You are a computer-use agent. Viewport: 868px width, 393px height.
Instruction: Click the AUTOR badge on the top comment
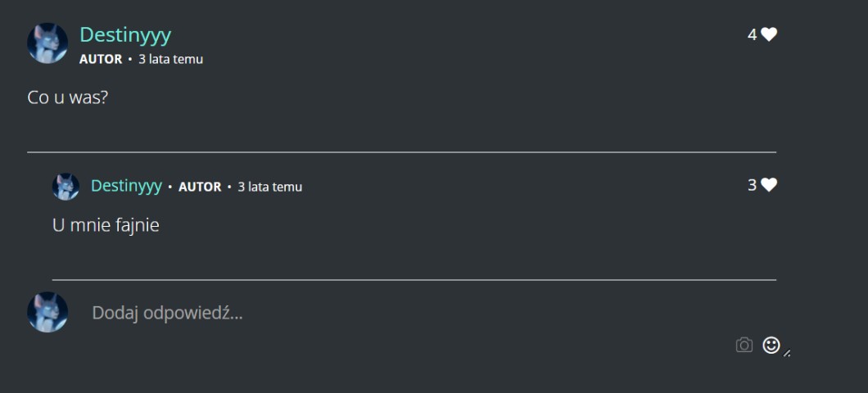point(101,59)
